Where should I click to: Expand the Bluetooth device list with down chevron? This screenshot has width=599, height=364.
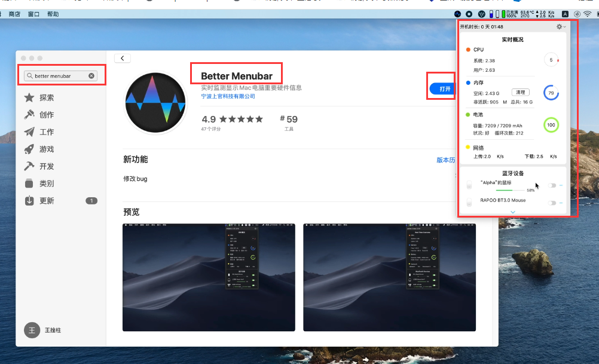coord(513,212)
